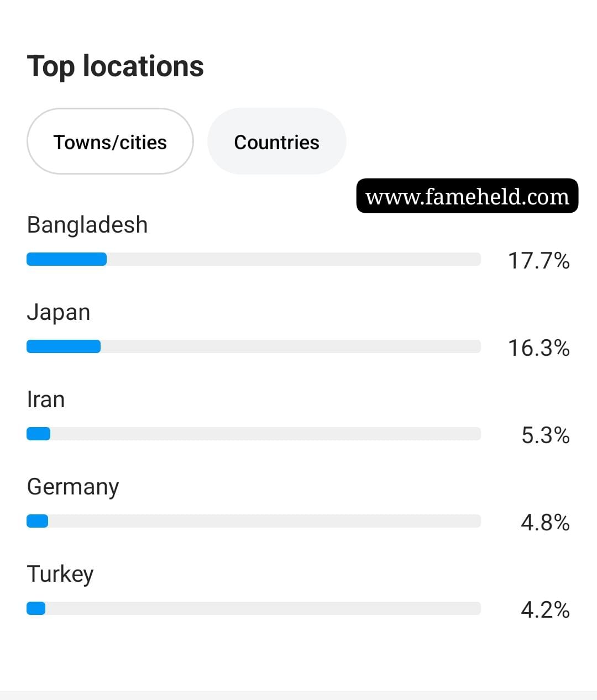Select the Germany country label

click(72, 487)
